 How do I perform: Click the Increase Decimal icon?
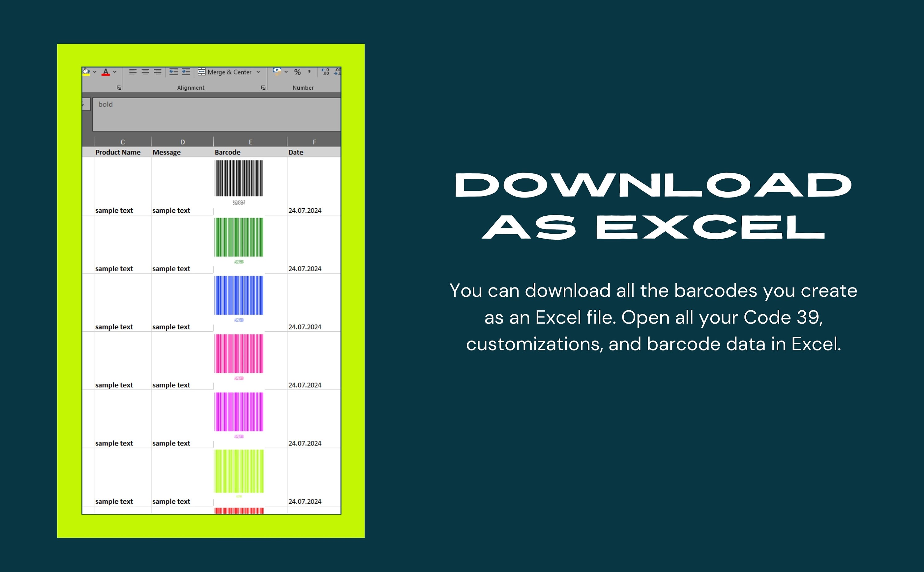pos(326,71)
